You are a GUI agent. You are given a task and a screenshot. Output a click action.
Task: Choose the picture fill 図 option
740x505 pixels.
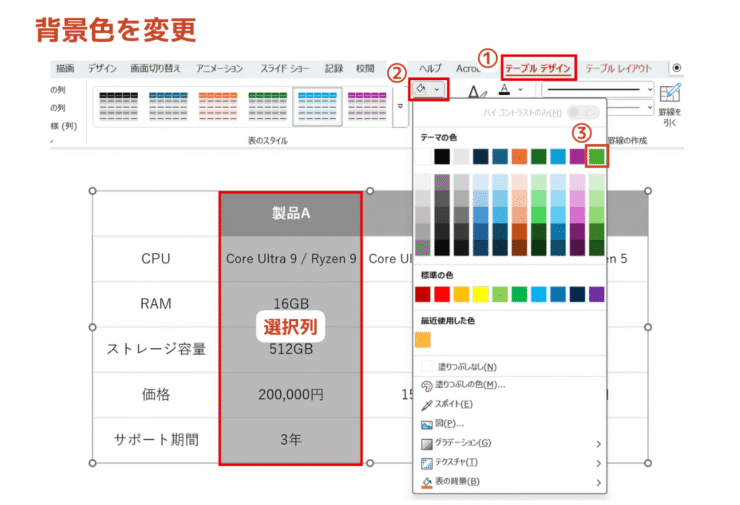[x=442, y=423]
